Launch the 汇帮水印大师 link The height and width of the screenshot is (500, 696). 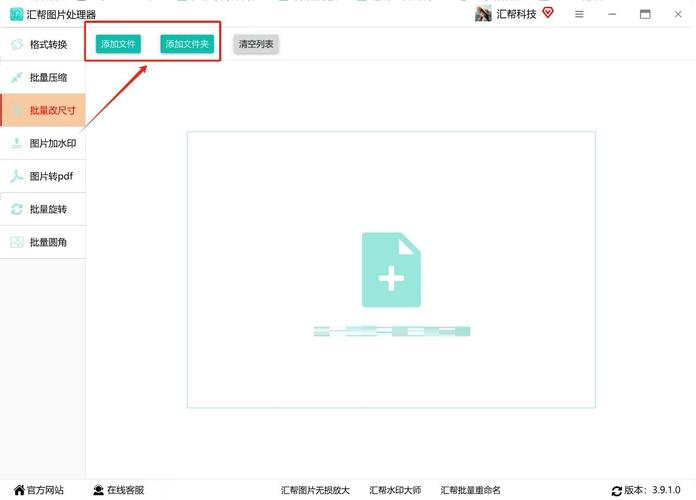[x=395, y=490]
